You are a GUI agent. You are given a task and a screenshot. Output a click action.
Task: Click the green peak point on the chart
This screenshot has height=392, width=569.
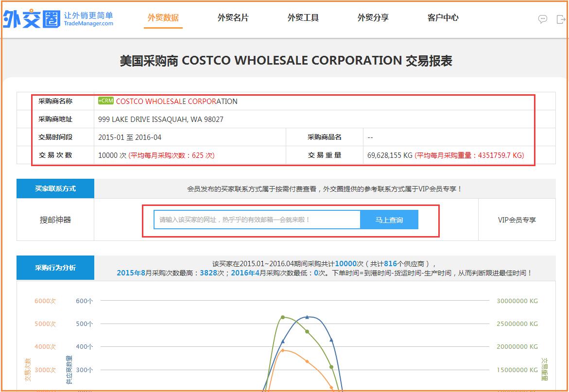[283, 317]
